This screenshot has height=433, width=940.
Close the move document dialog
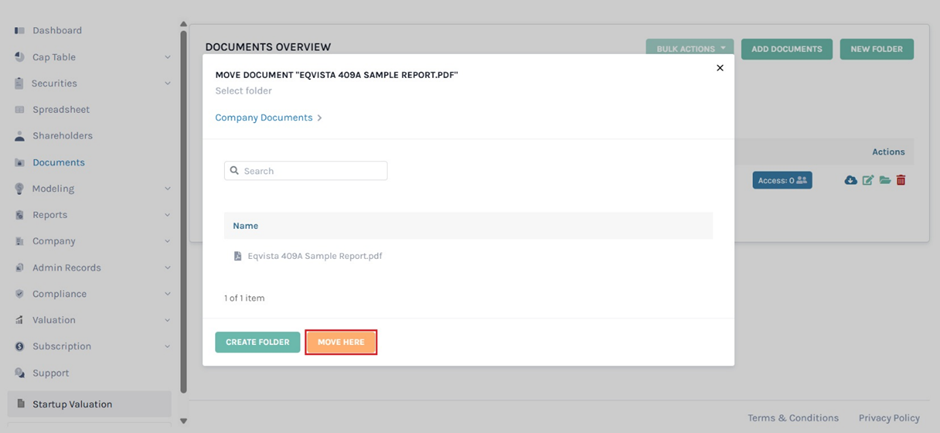pos(720,68)
